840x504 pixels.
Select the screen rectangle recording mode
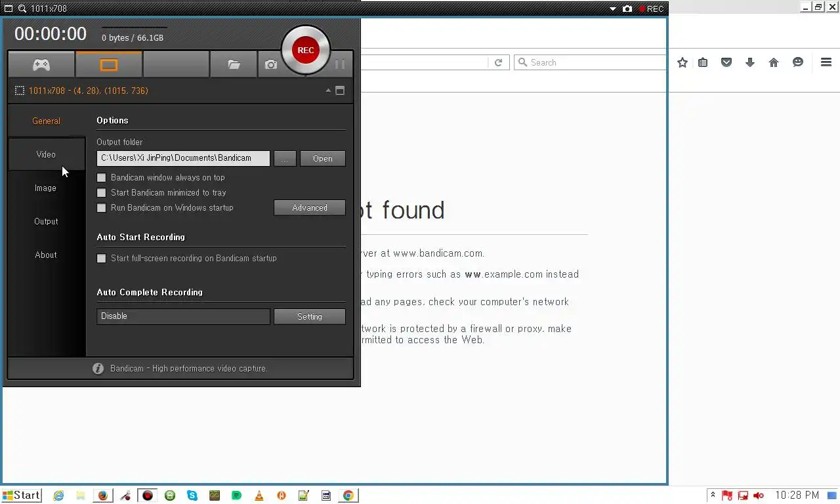(x=108, y=64)
